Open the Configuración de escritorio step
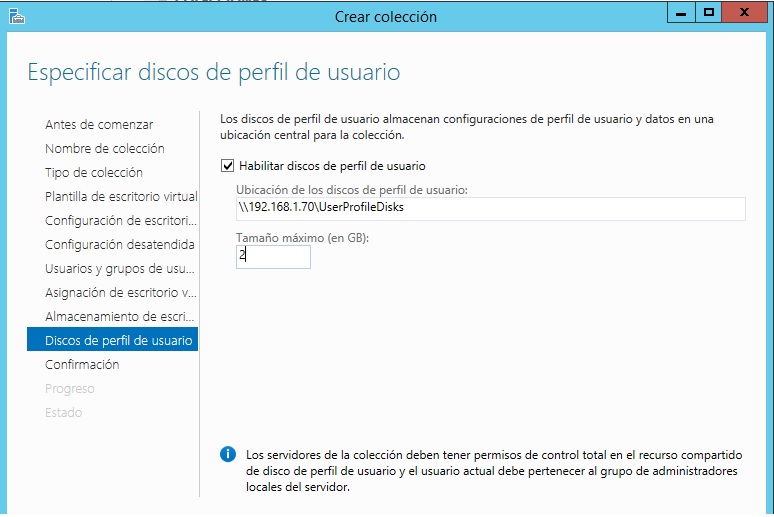The width and height of the screenshot is (774, 517). [x=120, y=221]
